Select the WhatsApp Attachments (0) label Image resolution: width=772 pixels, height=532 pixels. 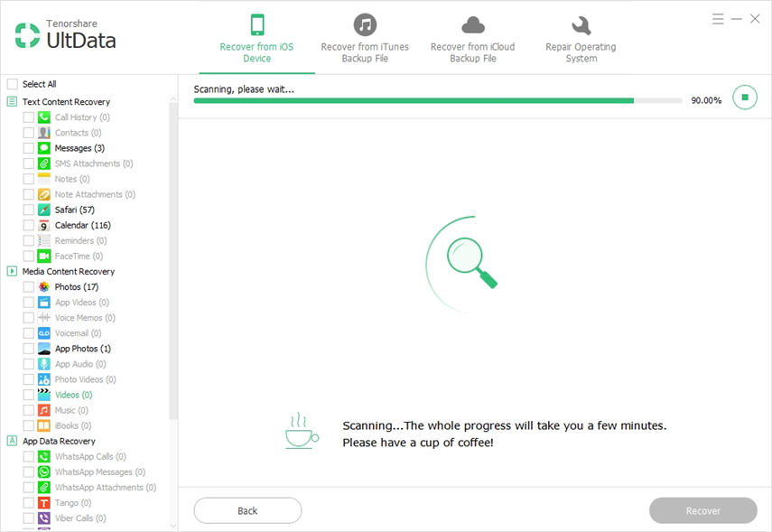(x=106, y=487)
